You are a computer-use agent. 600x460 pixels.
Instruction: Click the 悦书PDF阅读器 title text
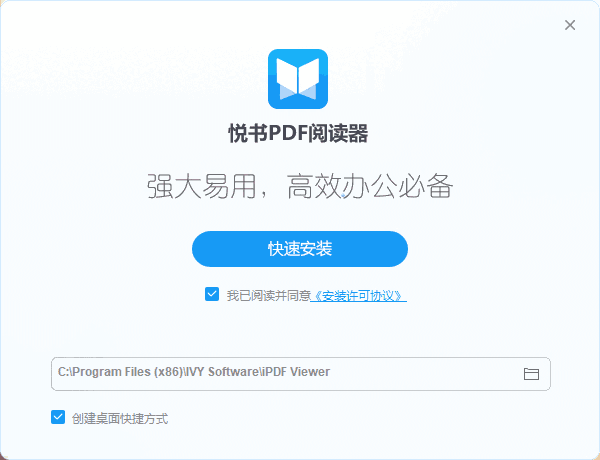[298, 134]
